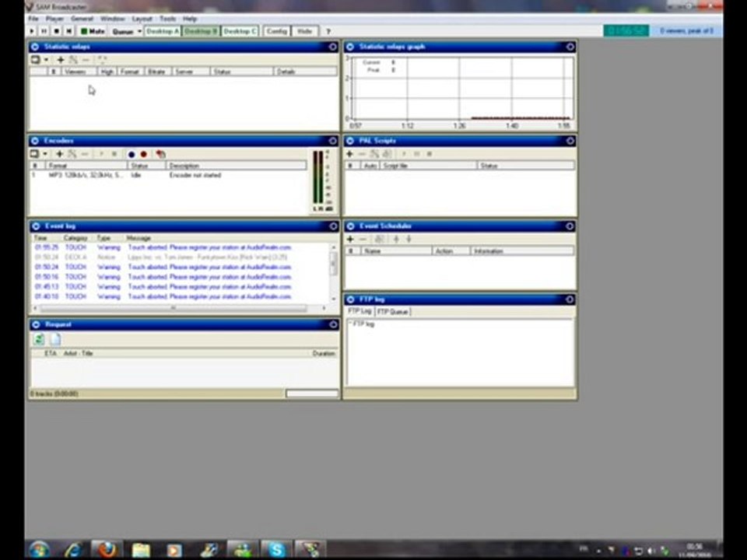The image size is (747, 560).
Task: Click the add event plus icon in Event Scheduler
Action: tap(350, 239)
